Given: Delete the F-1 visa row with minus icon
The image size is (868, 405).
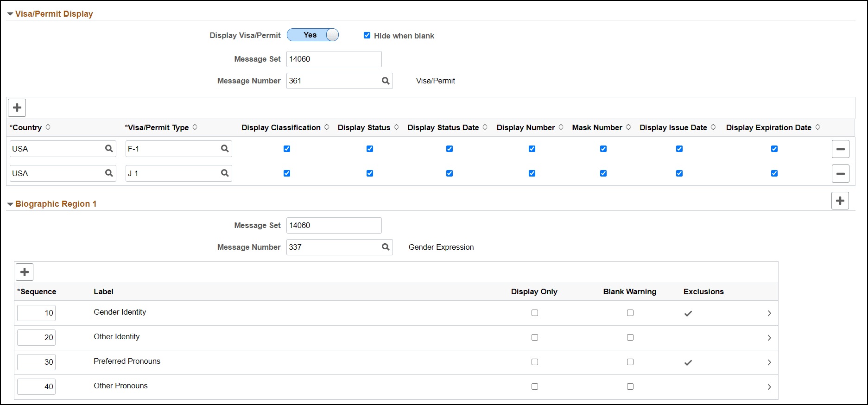Looking at the screenshot, I should point(840,149).
